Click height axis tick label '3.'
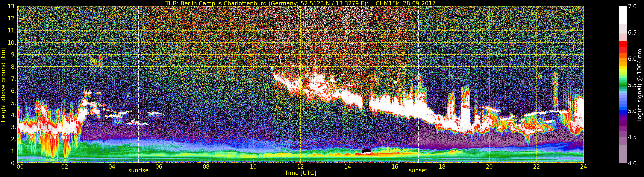 click(13, 127)
